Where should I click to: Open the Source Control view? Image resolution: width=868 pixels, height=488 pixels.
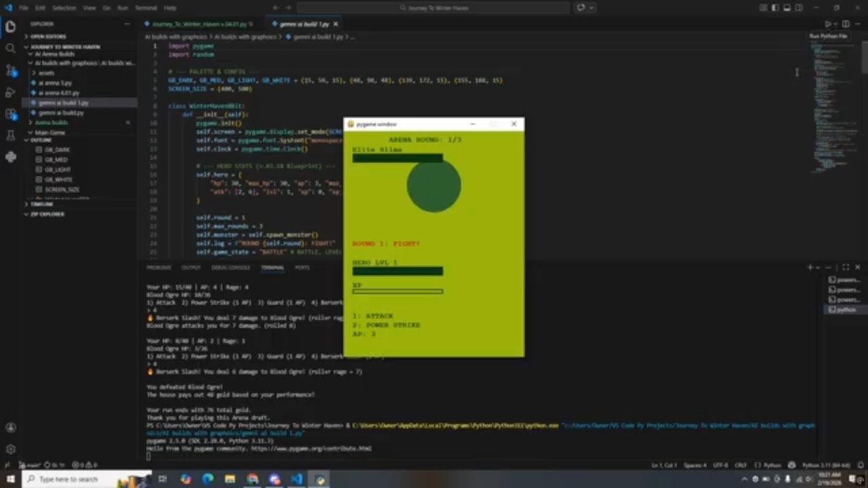coord(10,70)
